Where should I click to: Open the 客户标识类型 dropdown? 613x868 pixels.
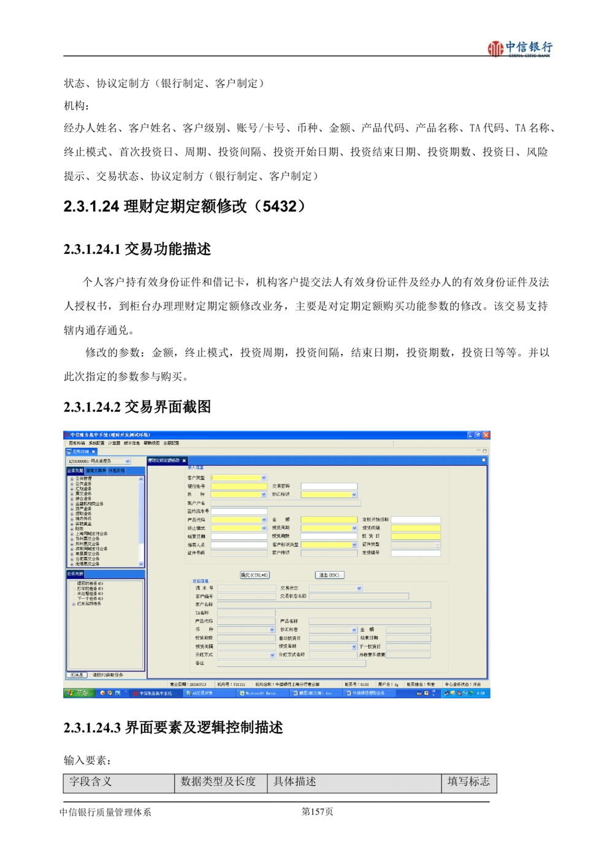(354, 545)
